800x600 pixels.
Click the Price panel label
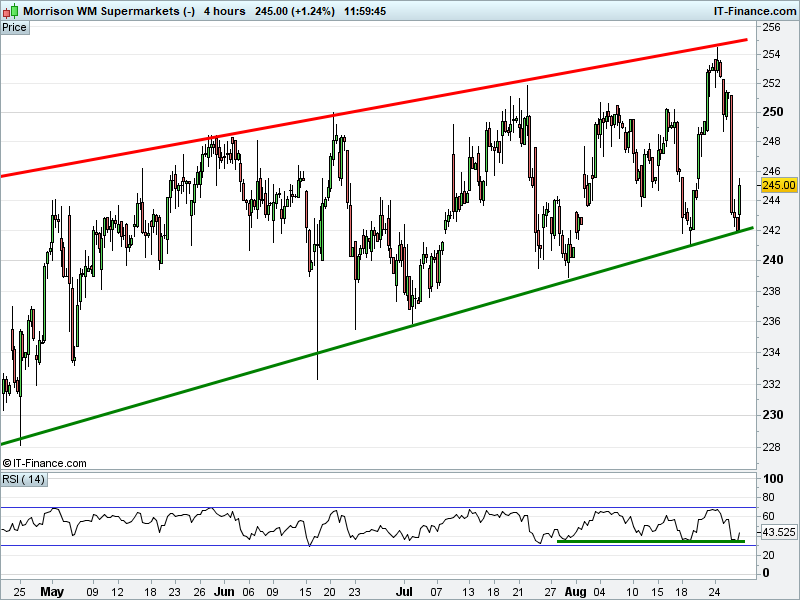pyautogui.click(x=14, y=28)
